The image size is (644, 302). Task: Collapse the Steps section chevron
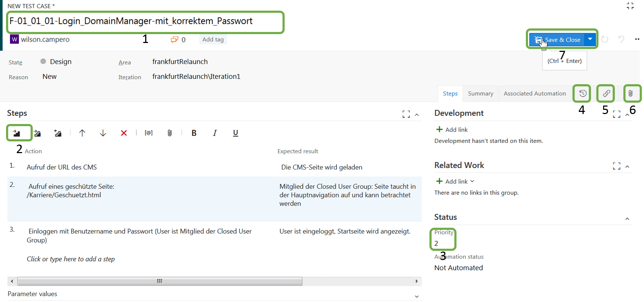pyautogui.click(x=417, y=115)
